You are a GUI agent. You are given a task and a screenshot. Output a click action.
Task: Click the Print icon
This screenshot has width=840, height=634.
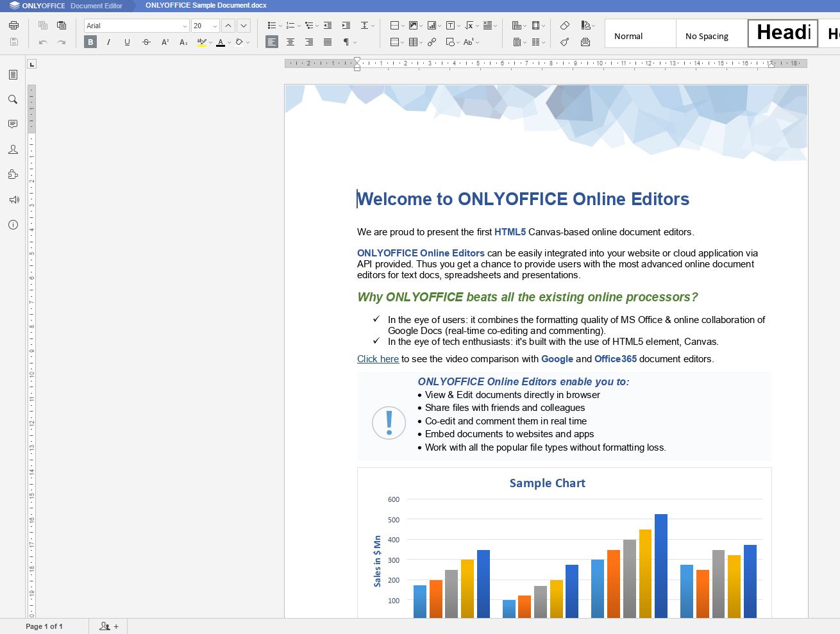coord(13,26)
